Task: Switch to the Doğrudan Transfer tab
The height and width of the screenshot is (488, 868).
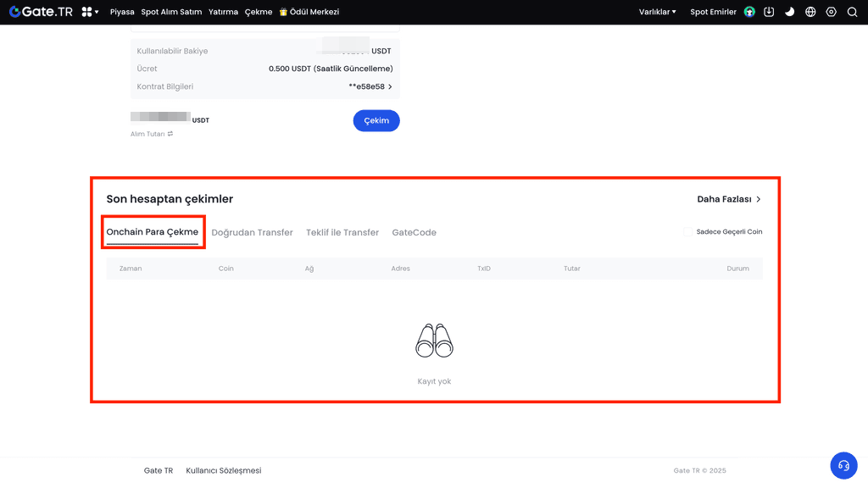Action: click(252, 232)
